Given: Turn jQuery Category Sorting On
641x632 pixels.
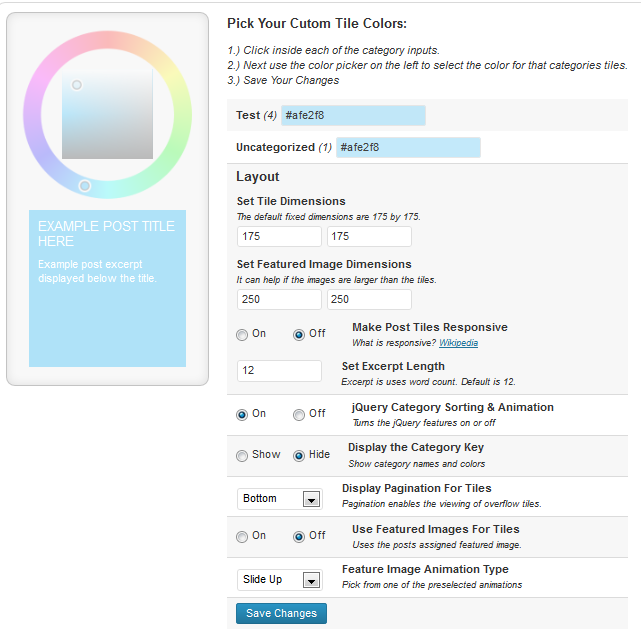Looking at the screenshot, I should pos(242,415).
